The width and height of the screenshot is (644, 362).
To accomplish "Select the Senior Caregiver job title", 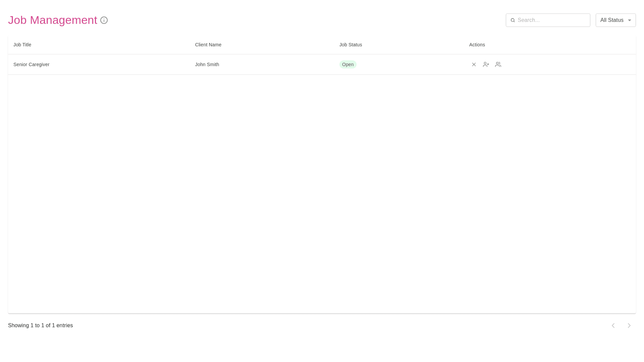I will click(x=31, y=64).
